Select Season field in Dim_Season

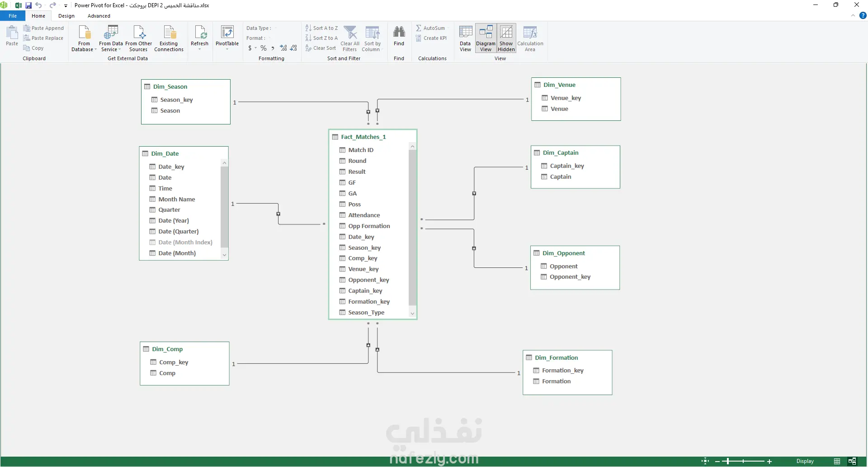pyautogui.click(x=170, y=111)
